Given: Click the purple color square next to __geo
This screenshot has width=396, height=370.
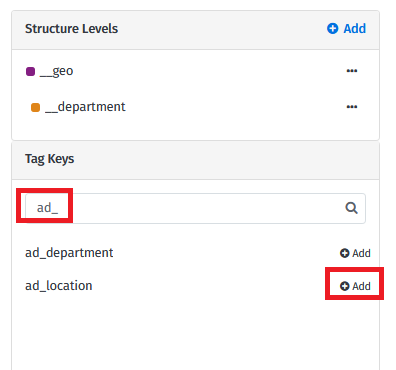Looking at the screenshot, I should pos(30,71).
